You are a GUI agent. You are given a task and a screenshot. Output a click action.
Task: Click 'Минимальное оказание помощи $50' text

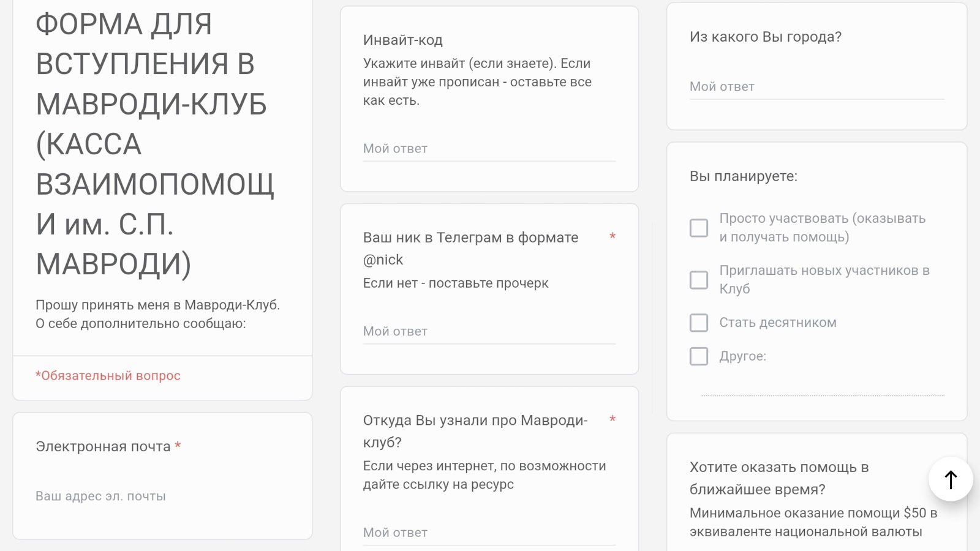coord(813,522)
